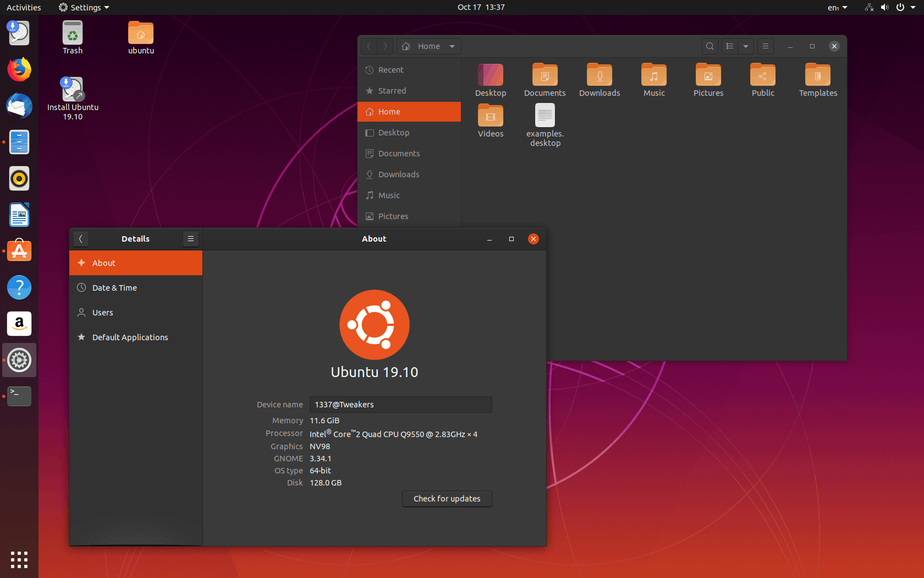This screenshot has height=578, width=924.
Task: Open the view options dropdown in file manager
Action: 746,46
